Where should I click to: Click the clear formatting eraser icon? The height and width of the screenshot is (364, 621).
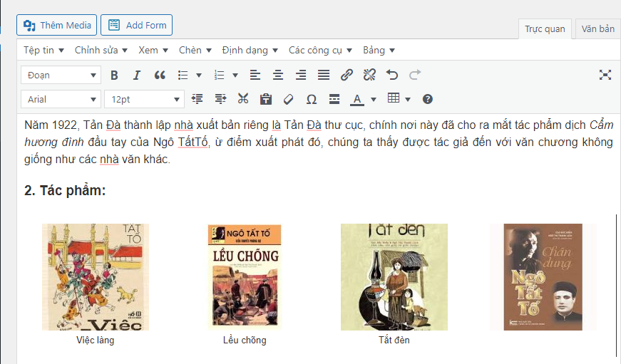point(289,99)
